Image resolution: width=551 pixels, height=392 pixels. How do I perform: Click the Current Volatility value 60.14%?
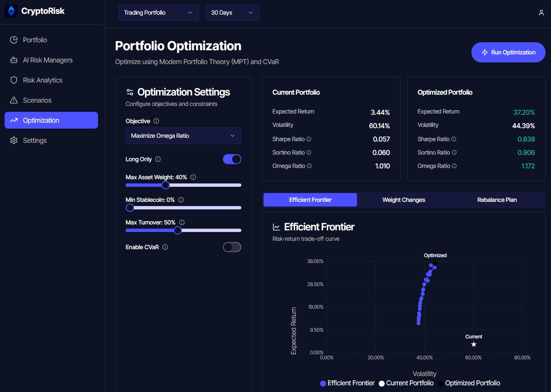[x=379, y=126]
